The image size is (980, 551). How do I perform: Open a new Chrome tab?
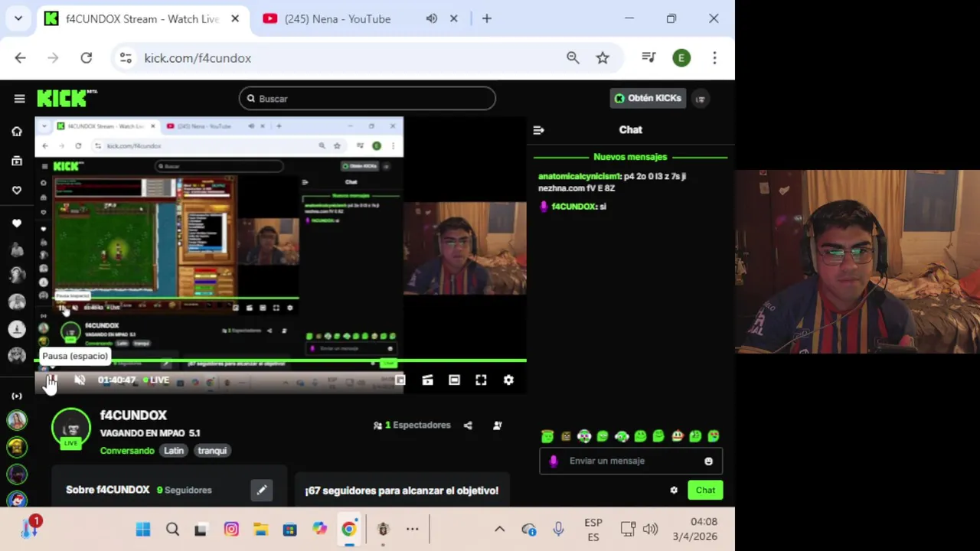coord(487,19)
